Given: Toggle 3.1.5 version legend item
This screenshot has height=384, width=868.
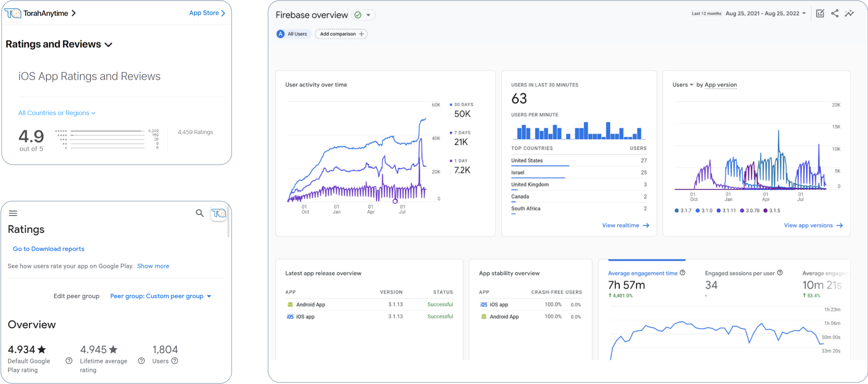Looking at the screenshot, I should 772,211.
